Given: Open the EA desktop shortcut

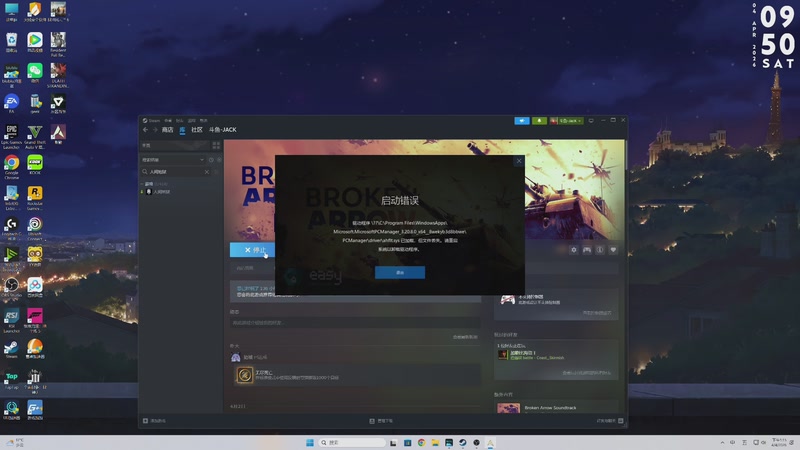Looking at the screenshot, I should [x=11, y=105].
